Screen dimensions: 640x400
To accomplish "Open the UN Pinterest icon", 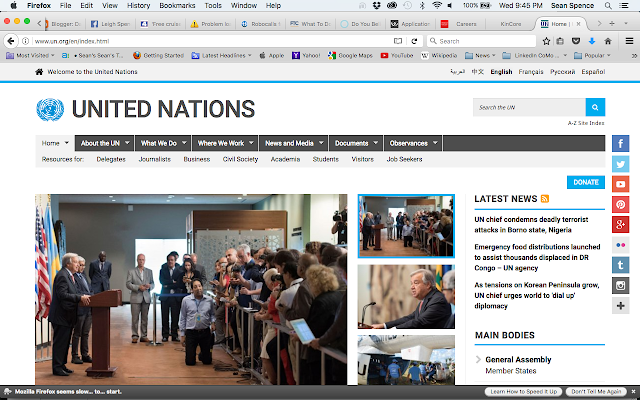I will (x=620, y=204).
